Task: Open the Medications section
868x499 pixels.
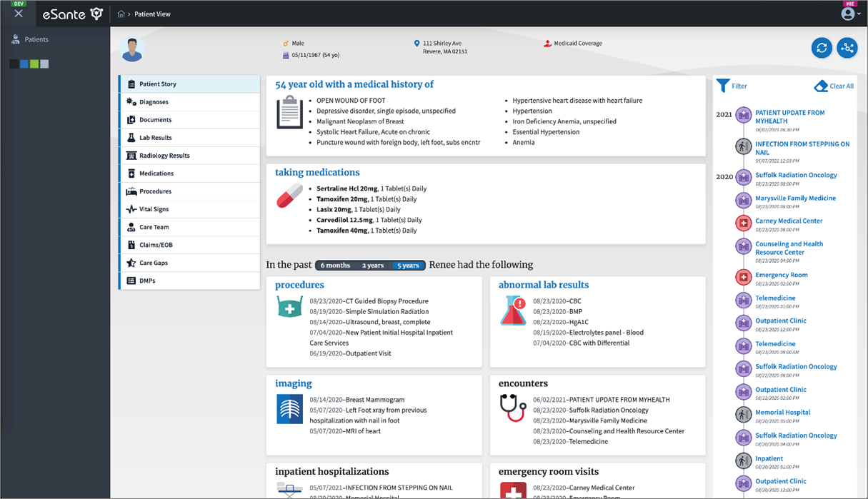Action: coord(189,173)
